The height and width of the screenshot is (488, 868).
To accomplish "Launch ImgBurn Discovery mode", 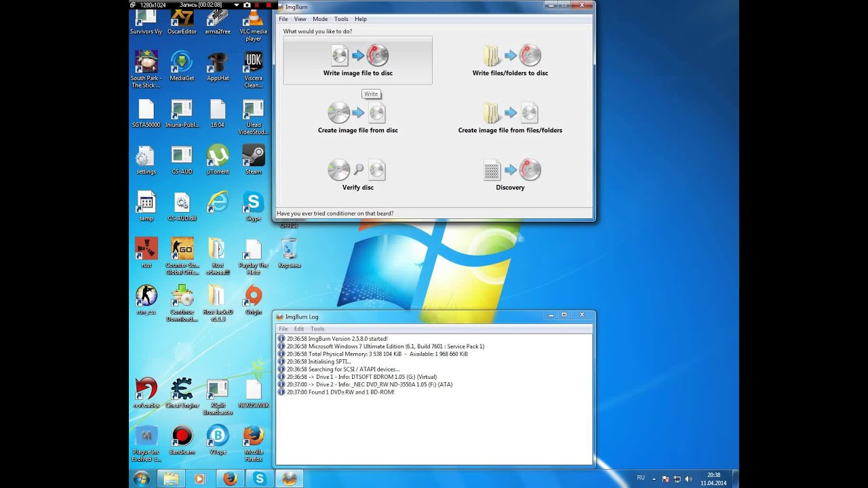I will click(x=510, y=175).
